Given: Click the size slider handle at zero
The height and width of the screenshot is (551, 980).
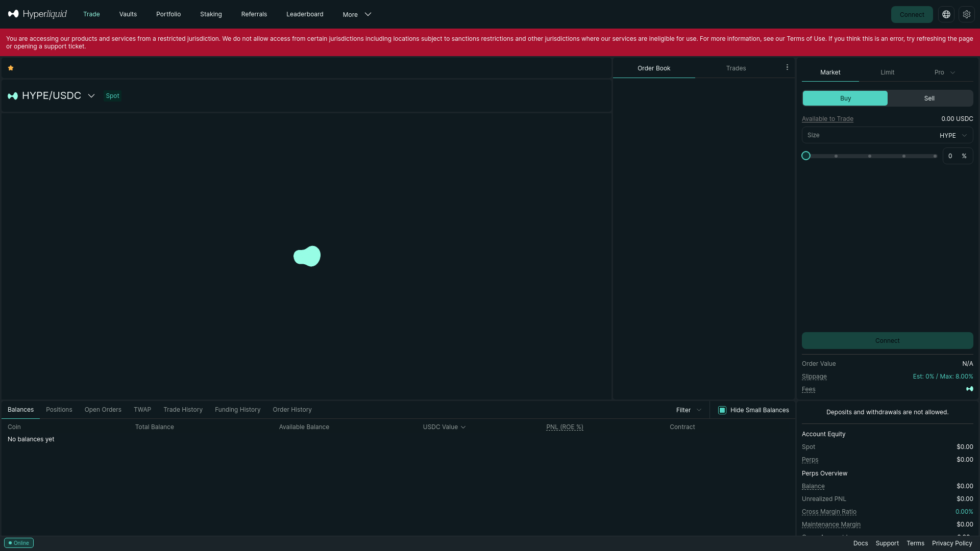Looking at the screenshot, I should click(x=806, y=156).
